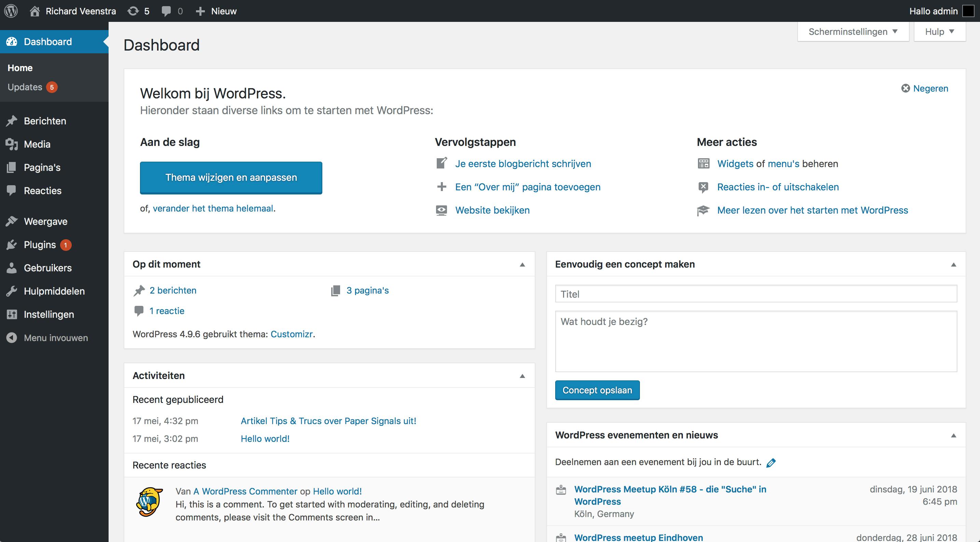Open comments bubble icon in admin bar
Screen dimensions: 980x542
[x=166, y=11]
